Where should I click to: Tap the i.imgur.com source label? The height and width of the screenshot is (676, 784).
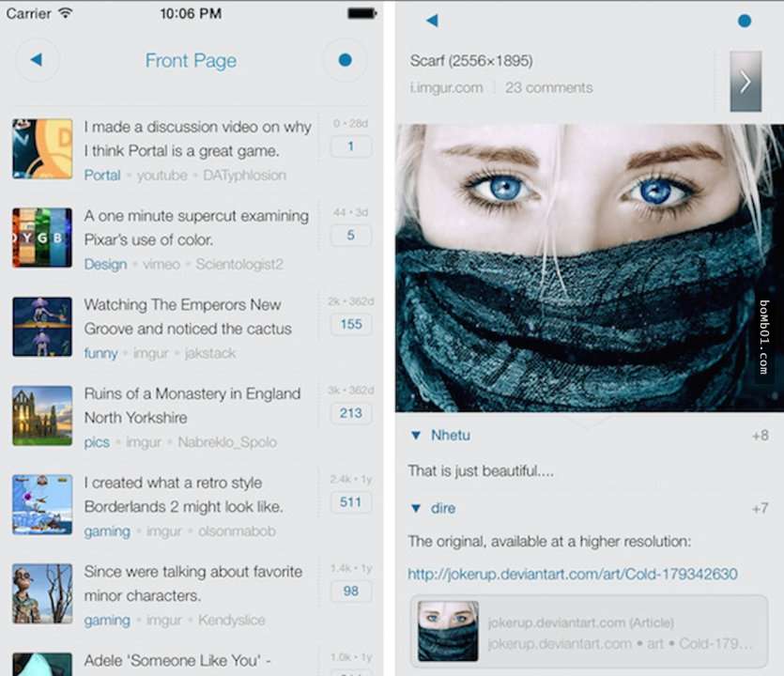click(446, 87)
